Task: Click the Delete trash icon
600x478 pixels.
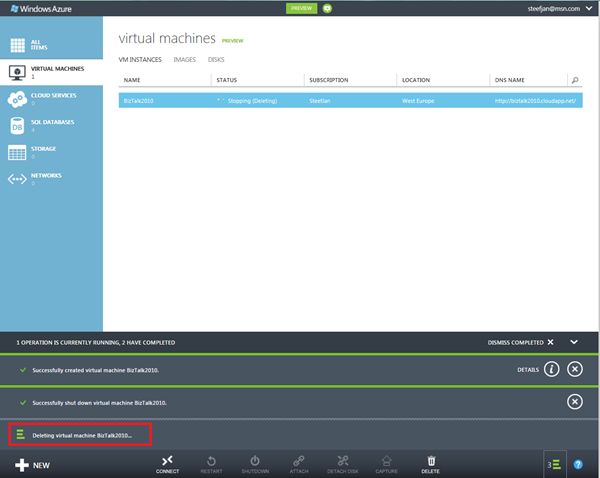Action: click(431, 461)
